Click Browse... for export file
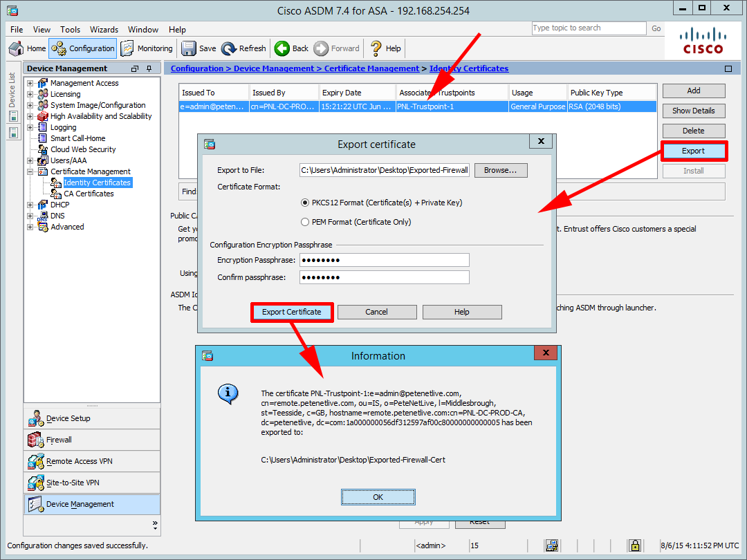Screen dimensions: 747x560 tap(500, 170)
